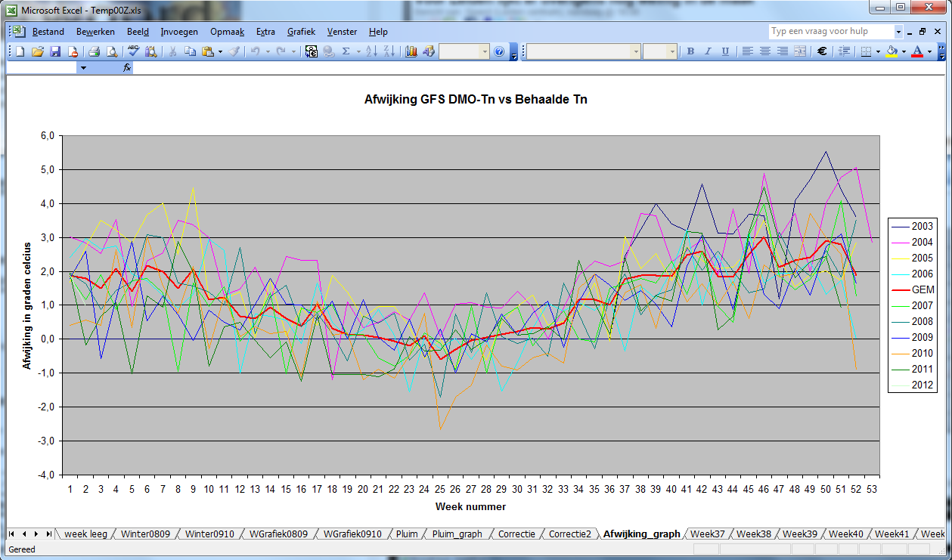Click the borders icon

pyautogui.click(x=867, y=51)
